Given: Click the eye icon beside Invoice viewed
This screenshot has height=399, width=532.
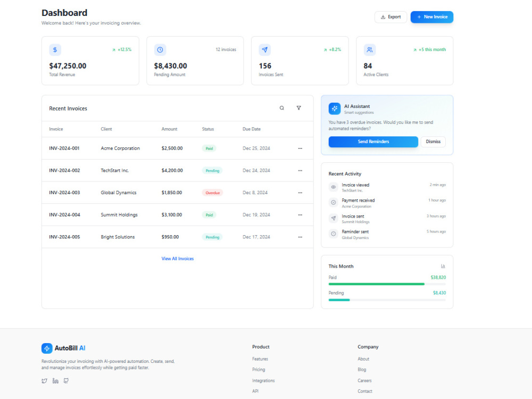Looking at the screenshot, I should pyautogui.click(x=334, y=187).
